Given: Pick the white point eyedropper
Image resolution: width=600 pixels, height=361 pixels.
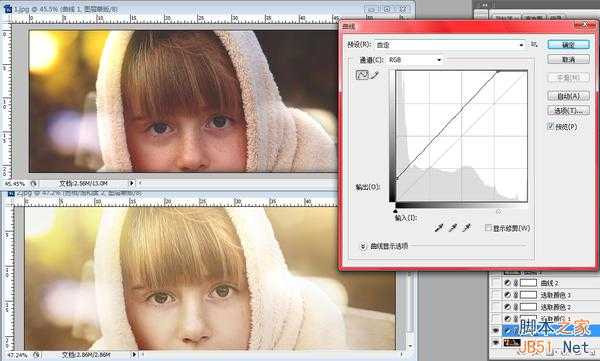Looking at the screenshot, I should click(466, 228).
